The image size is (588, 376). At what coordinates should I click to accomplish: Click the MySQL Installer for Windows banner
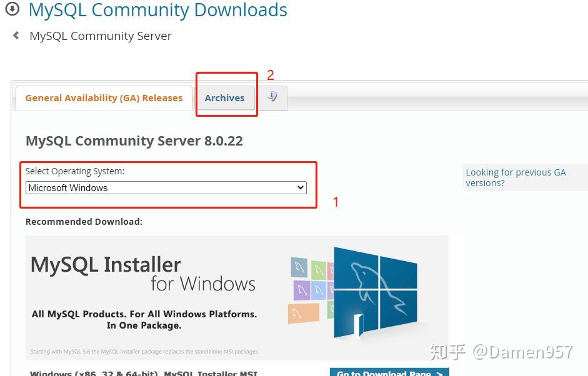(237, 298)
